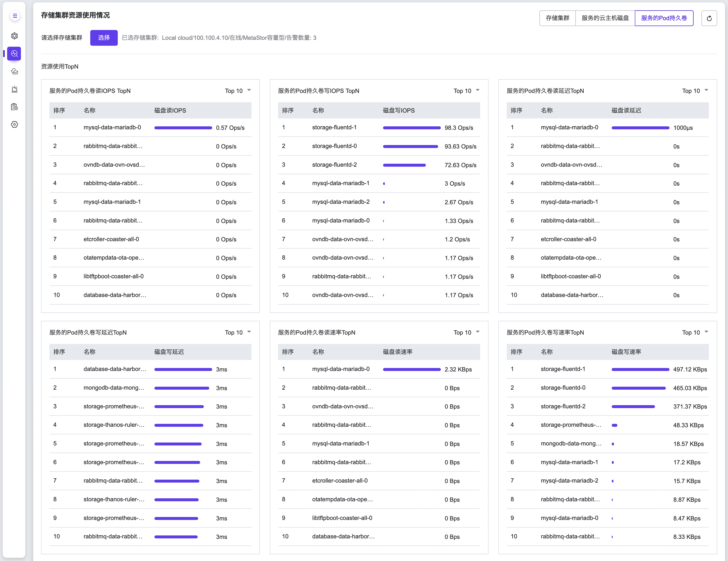Open Top 10 dropdown for 读IOPS TopN

point(238,91)
